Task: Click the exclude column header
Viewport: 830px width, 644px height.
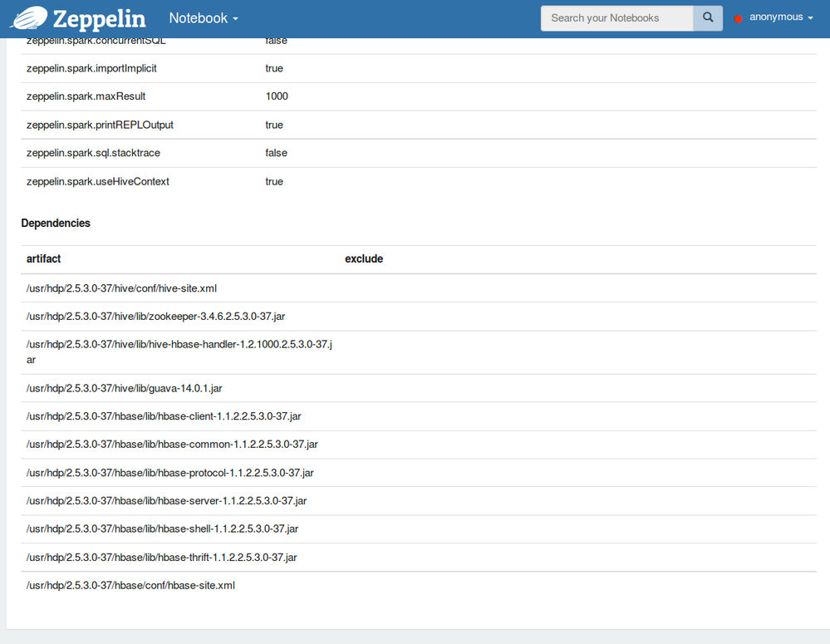Action: point(364,258)
